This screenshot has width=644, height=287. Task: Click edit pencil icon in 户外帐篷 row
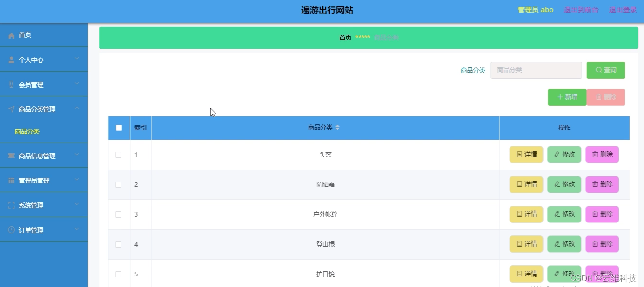pyautogui.click(x=557, y=214)
